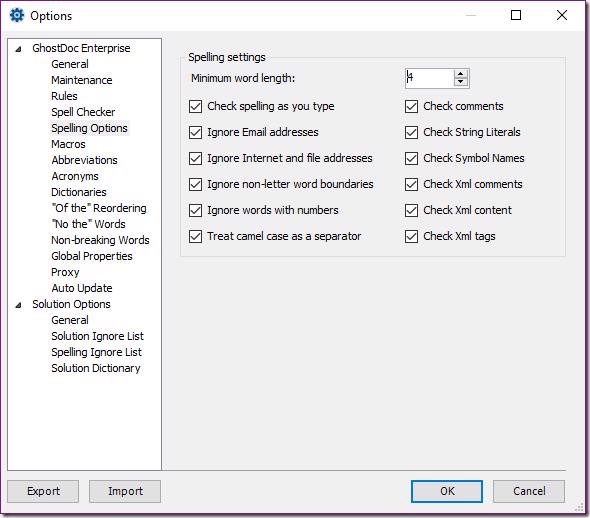Open the Auto Update page
This screenshot has width=590, height=518.
[82, 288]
